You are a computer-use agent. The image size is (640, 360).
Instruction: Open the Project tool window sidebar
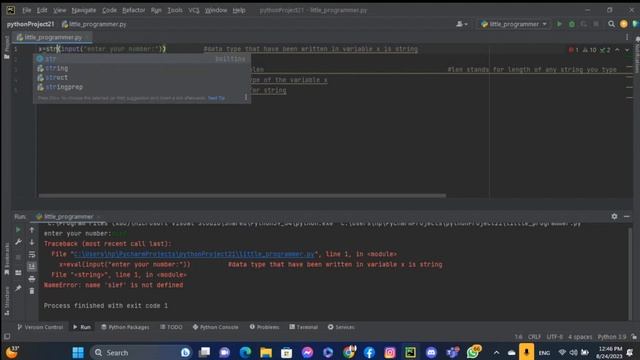tap(6, 47)
